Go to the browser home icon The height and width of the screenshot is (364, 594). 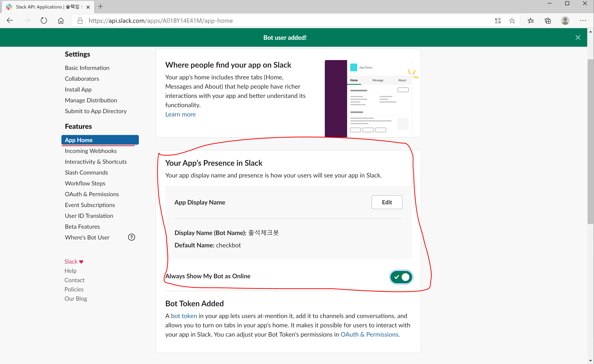[61, 20]
